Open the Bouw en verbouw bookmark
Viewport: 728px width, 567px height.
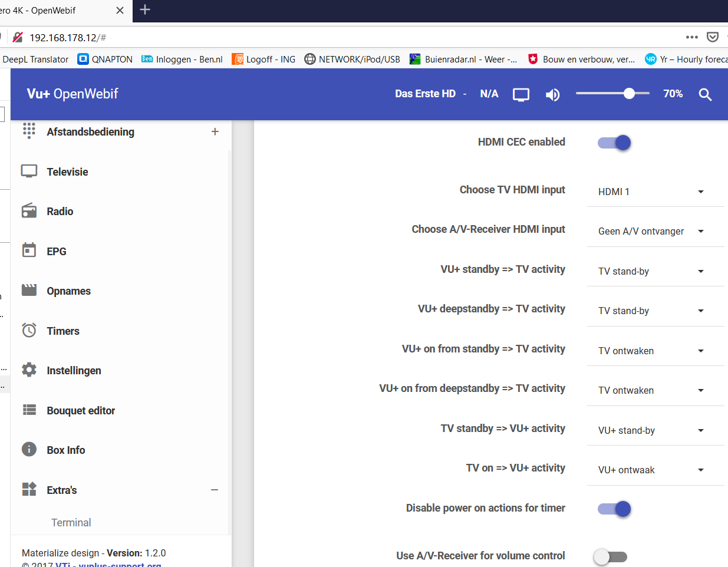581,59
